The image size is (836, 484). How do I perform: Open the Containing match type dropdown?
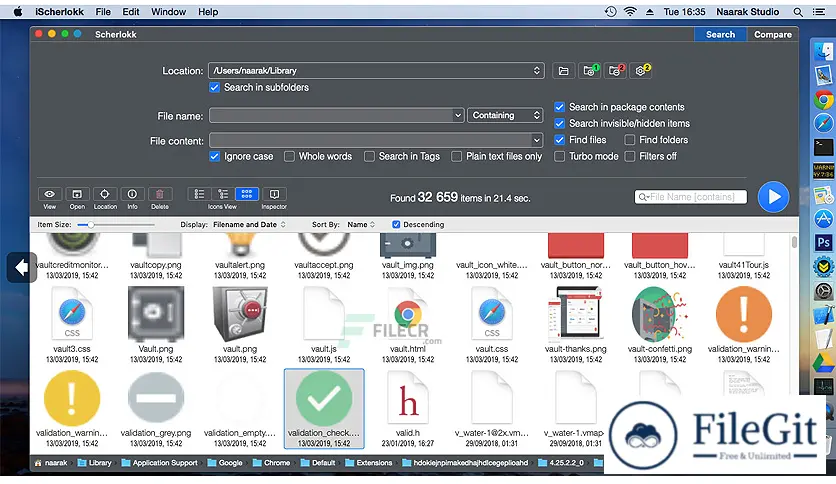[x=505, y=115]
